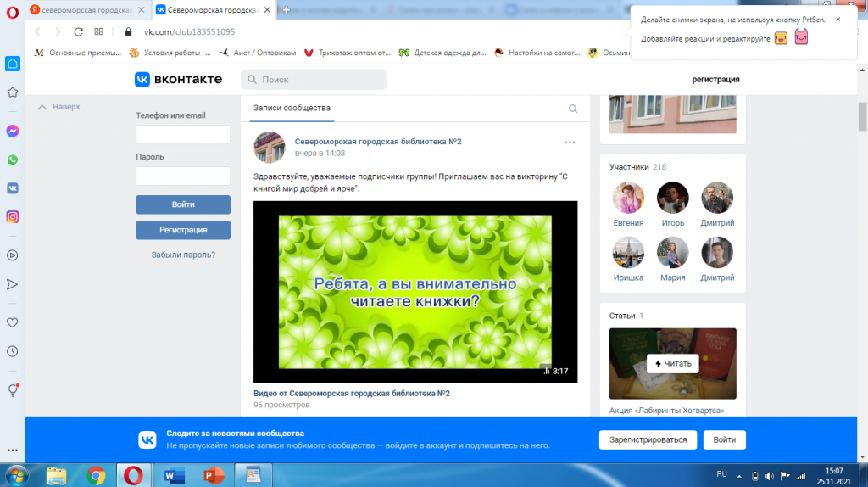
Task: Open bookmark Трикотаж оптом
Action: point(347,53)
